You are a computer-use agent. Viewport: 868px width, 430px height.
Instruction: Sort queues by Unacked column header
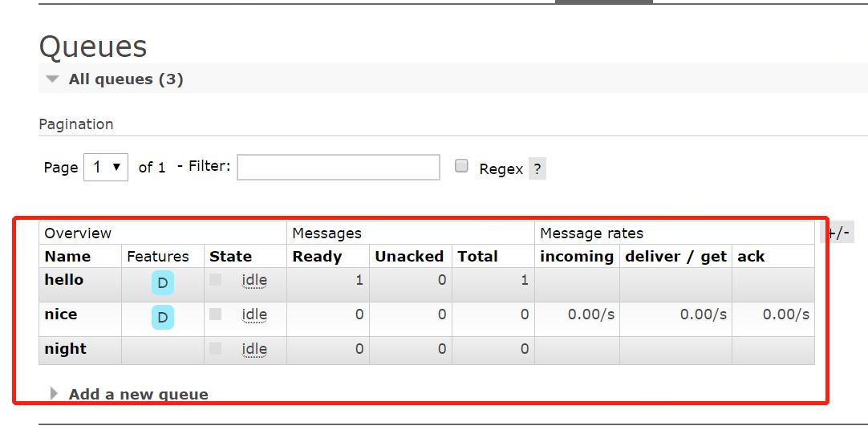(409, 257)
